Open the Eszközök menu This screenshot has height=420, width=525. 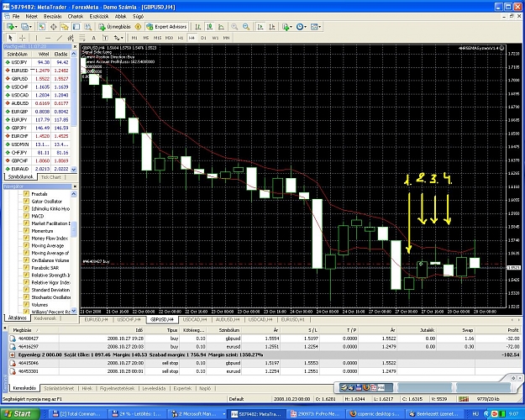click(99, 16)
